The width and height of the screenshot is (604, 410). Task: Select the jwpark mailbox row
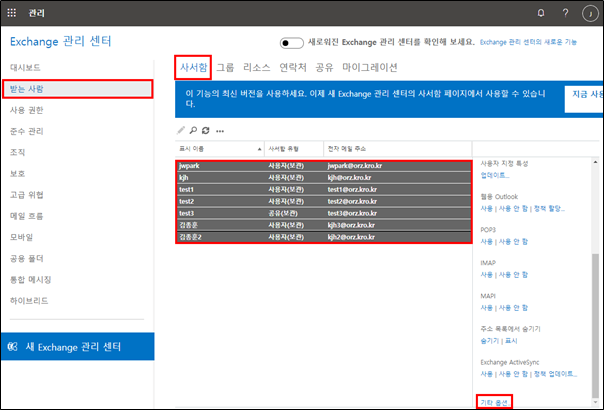pos(324,166)
